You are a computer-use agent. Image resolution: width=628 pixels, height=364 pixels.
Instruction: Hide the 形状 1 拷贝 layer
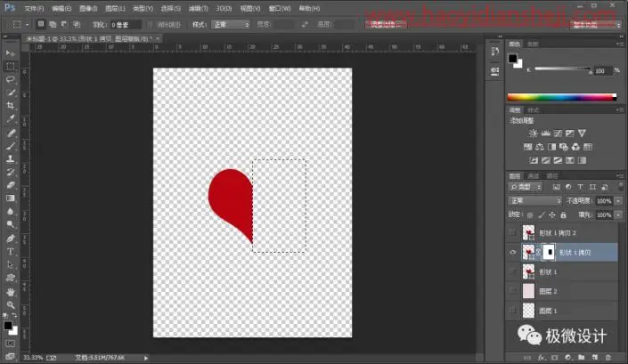tap(513, 253)
